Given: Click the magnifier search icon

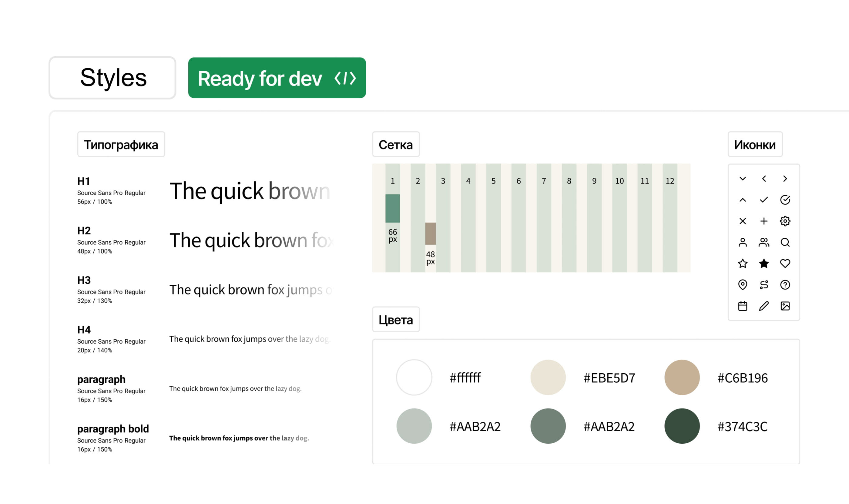Looking at the screenshot, I should pyautogui.click(x=785, y=243).
